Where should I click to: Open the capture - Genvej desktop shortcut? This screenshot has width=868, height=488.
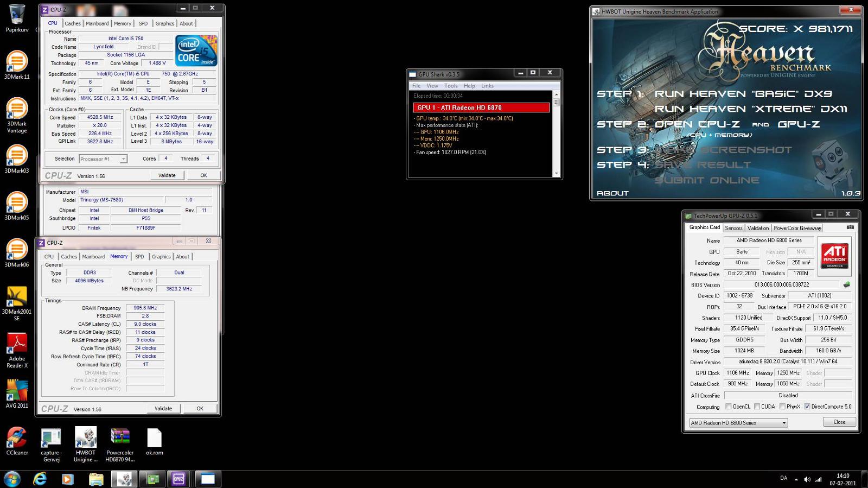(52, 445)
